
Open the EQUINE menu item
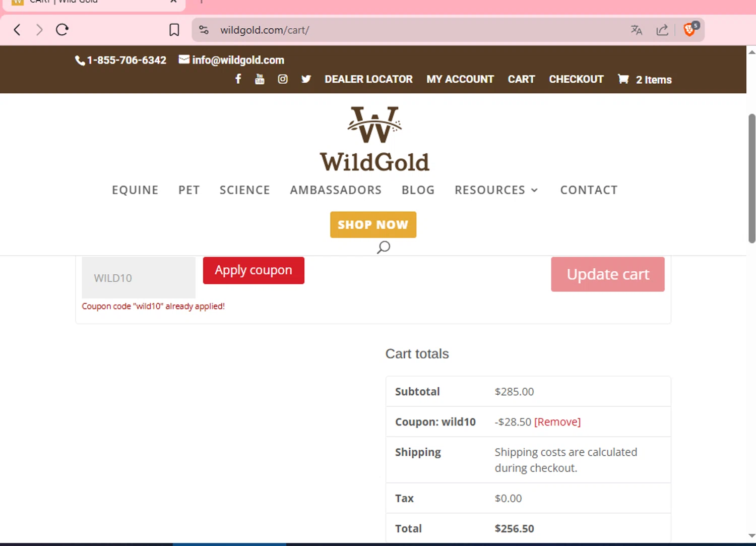pos(135,190)
